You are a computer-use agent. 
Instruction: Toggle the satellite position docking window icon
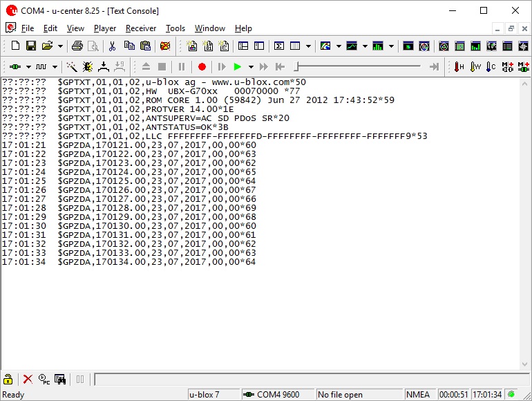444,46
